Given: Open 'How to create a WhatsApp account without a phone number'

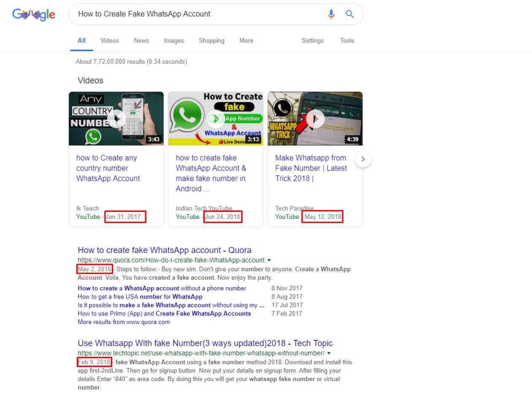Looking at the screenshot, I should (x=162, y=289).
